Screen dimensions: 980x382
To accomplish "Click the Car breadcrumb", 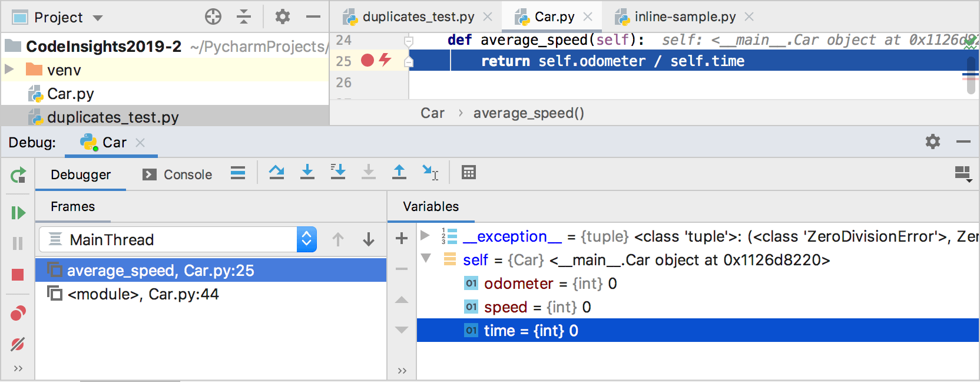I will coord(432,113).
